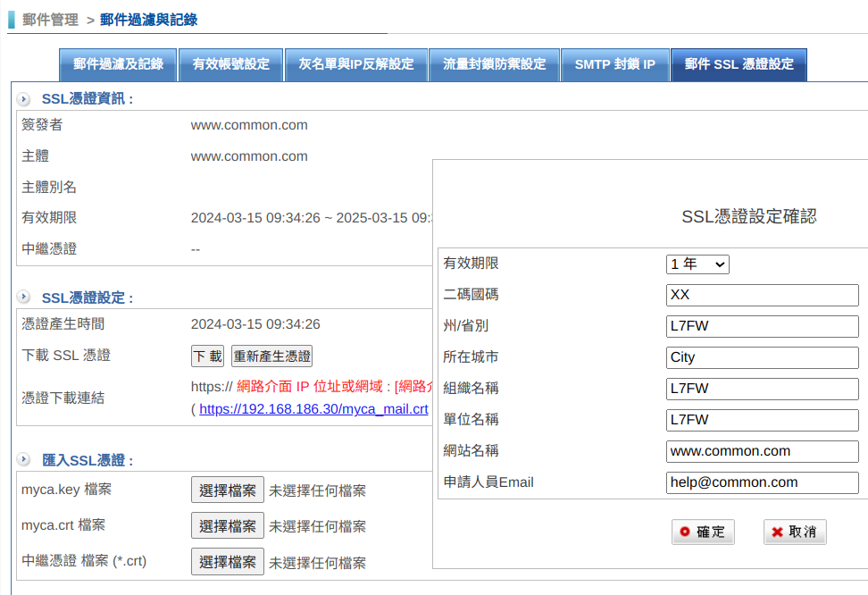Click the SSL憑證設定 section arrow icon
The image size is (868, 595).
coord(24,297)
